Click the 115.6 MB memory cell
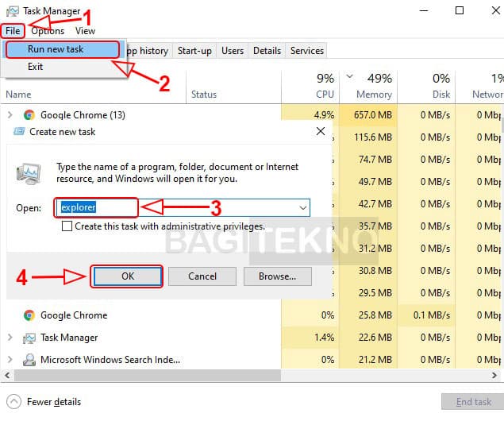Screen dimensions: 504x421 [368, 137]
